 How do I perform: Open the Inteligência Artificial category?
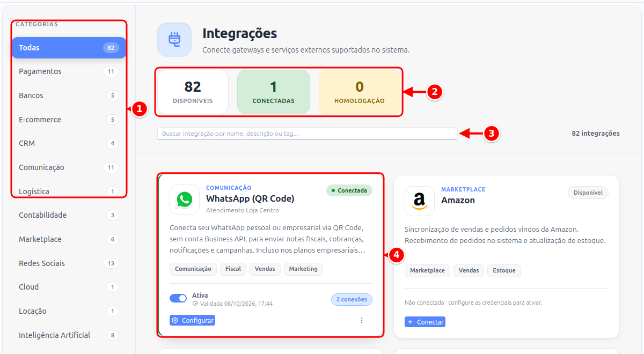tap(69, 335)
